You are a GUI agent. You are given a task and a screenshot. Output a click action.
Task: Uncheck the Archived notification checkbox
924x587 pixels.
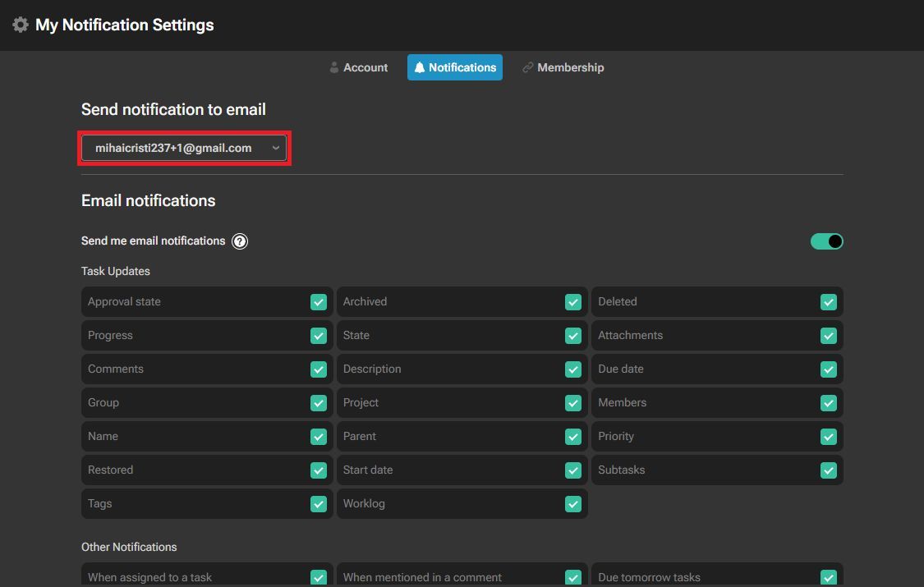(x=573, y=302)
